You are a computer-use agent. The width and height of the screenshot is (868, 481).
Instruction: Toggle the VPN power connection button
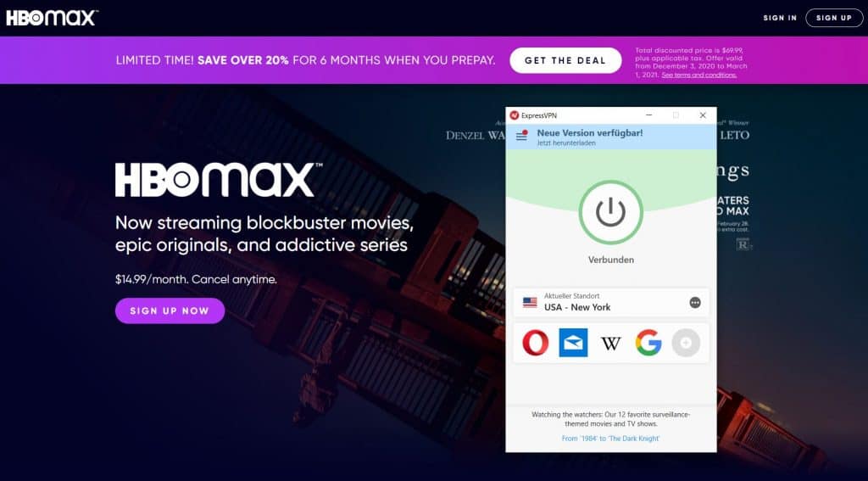(x=610, y=212)
